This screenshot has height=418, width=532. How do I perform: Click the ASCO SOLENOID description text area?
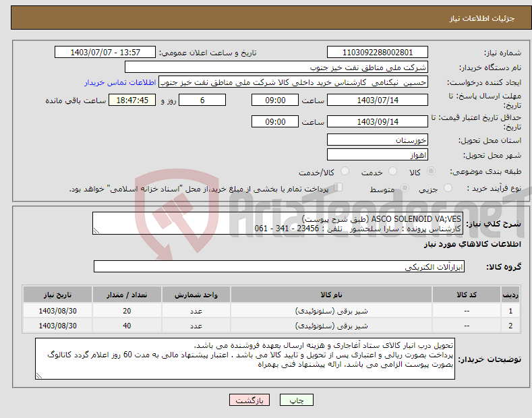click(278, 223)
